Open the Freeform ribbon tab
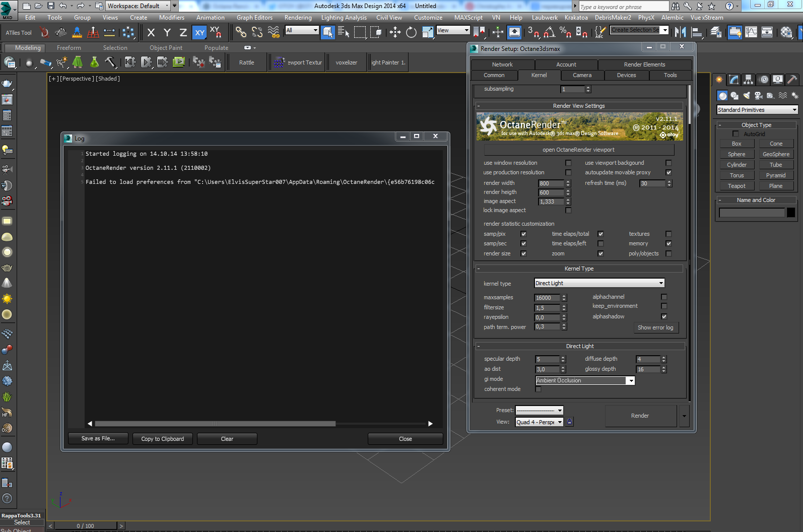The height and width of the screenshot is (532, 803). coord(69,48)
